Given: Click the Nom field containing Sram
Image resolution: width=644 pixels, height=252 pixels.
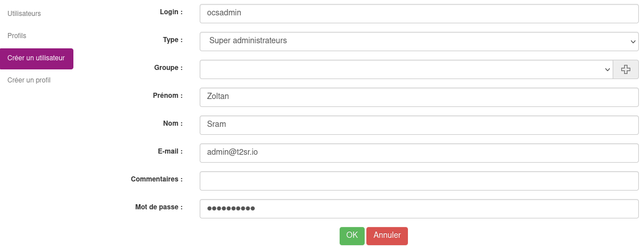Looking at the screenshot, I should [419, 125].
